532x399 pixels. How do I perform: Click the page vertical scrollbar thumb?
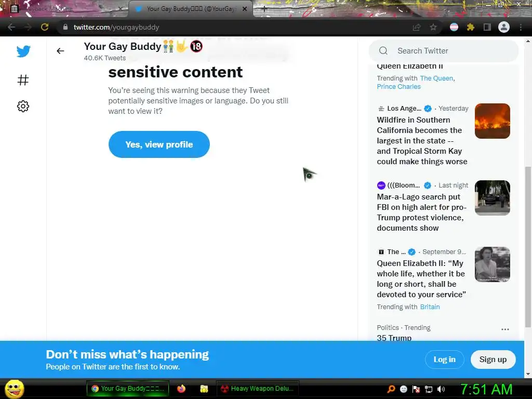click(x=528, y=247)
